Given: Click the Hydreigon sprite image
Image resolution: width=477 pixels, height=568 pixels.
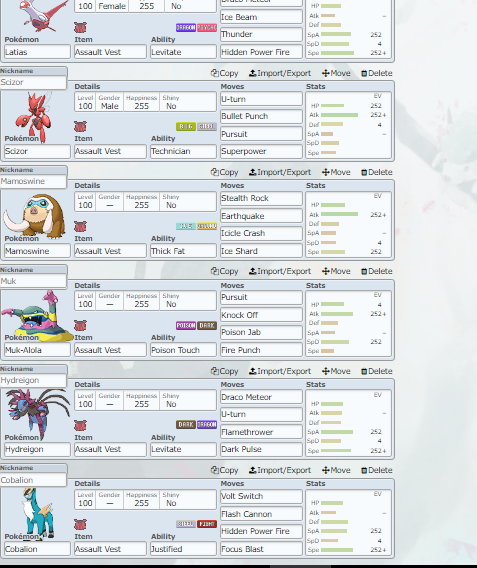Looking at the screenshot, I should [38, 414].
